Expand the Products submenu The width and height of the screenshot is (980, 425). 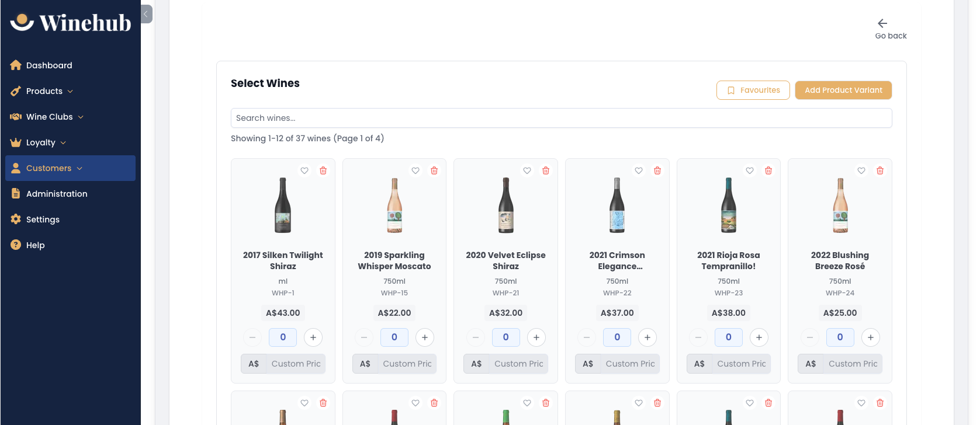pyautogui.click(x=70, y=91)
